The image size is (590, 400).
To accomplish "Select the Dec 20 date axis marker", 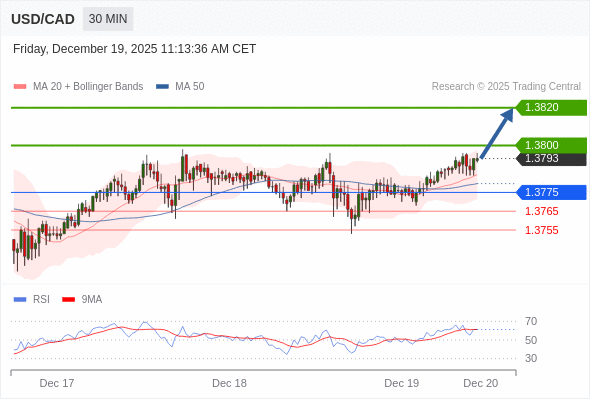I will click(481, 383).
